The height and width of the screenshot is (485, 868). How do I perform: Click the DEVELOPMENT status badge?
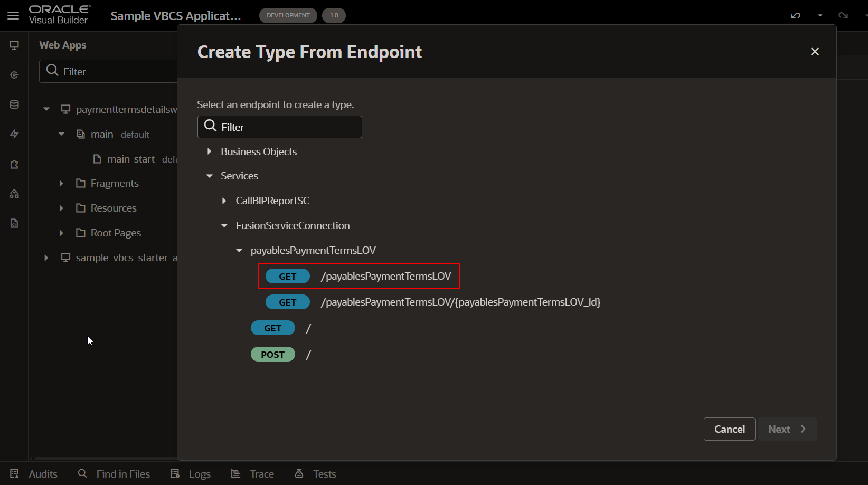pos(288,15)
